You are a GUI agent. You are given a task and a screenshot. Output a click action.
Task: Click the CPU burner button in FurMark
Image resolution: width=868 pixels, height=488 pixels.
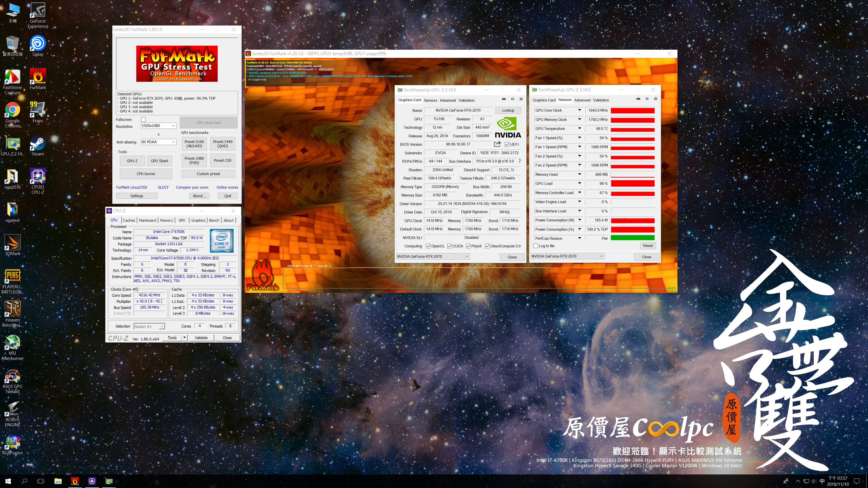click(x=146, y=174)
